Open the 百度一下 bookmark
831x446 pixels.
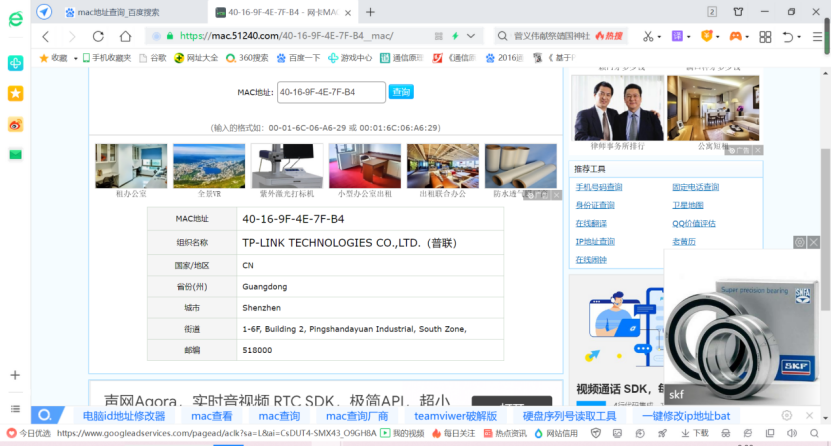point(298,58)
